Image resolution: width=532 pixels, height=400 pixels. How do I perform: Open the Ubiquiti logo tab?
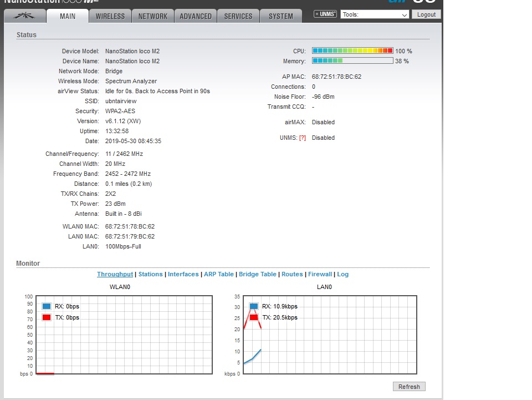pyautogui.click(x=25, y=16)
